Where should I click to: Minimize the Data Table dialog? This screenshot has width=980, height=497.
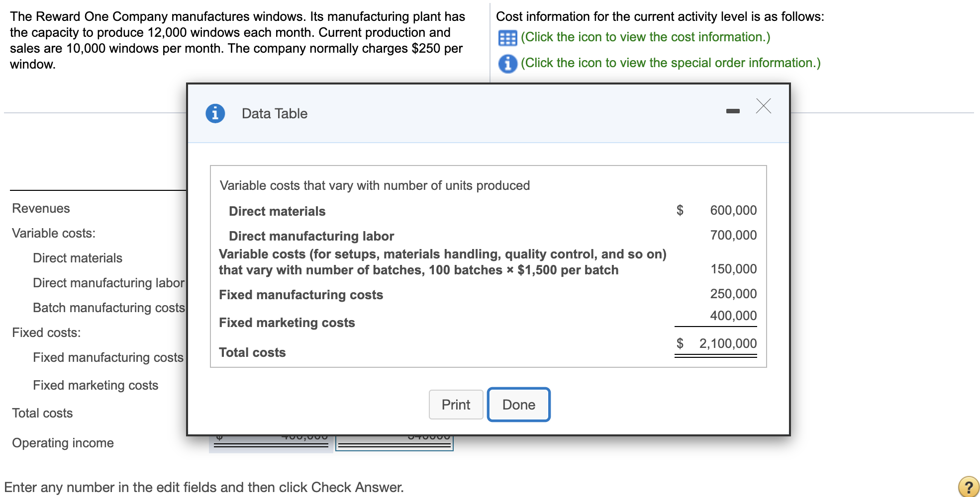(x=732, y=111)
